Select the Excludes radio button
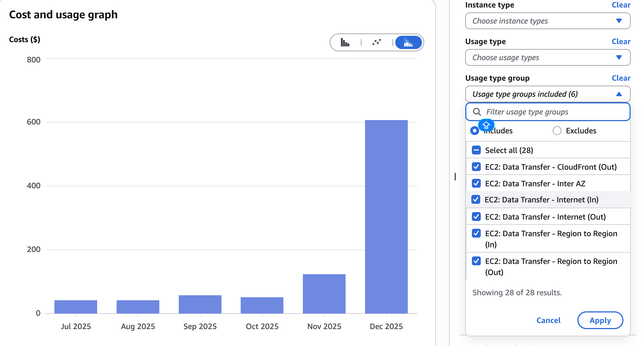Screen dimensions: 644x346 coord(557,131)
